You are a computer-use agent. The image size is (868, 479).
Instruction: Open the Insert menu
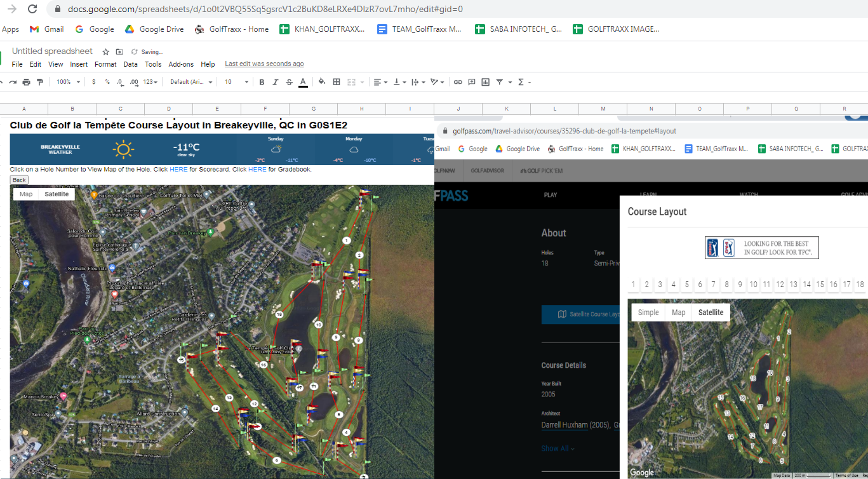(x=79, y=64)
